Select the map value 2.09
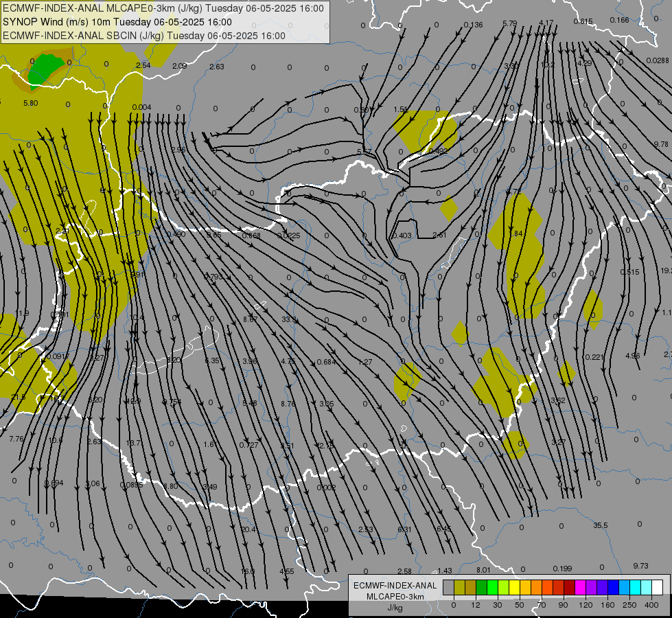 [180, 66]
